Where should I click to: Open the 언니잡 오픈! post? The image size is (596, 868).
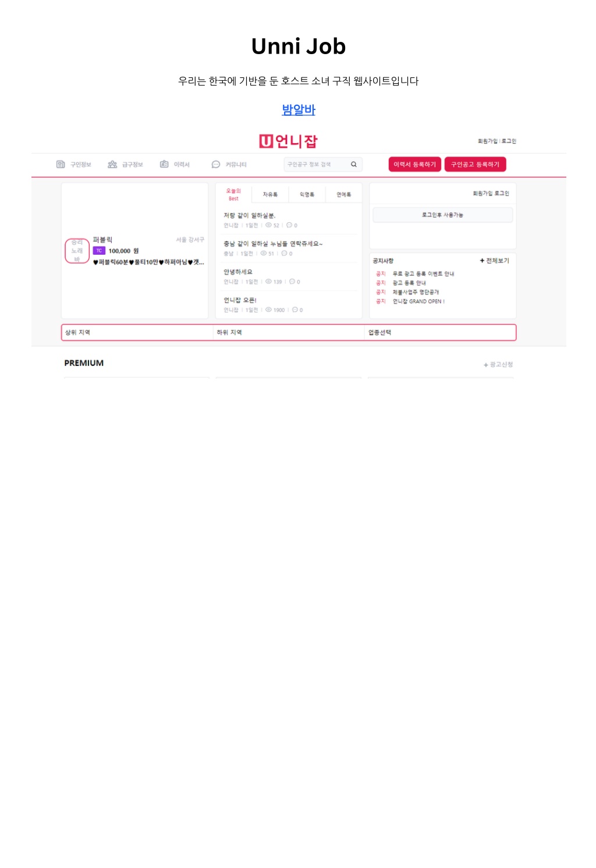click(240, 300)
